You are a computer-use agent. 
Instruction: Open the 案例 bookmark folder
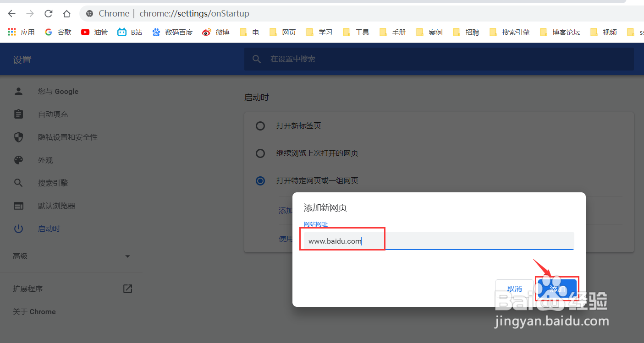click(429, 32)
